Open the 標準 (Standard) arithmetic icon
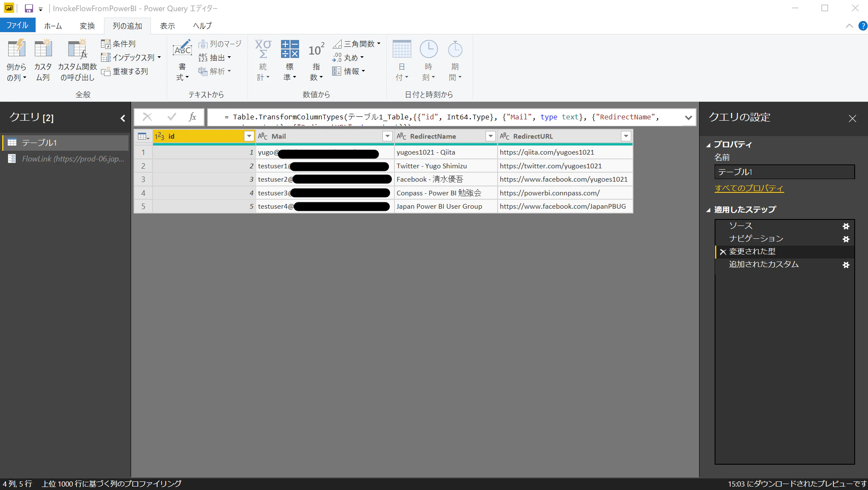Viewport: 868px width, 490px height. pyautogui.click(x=290, y=49)
